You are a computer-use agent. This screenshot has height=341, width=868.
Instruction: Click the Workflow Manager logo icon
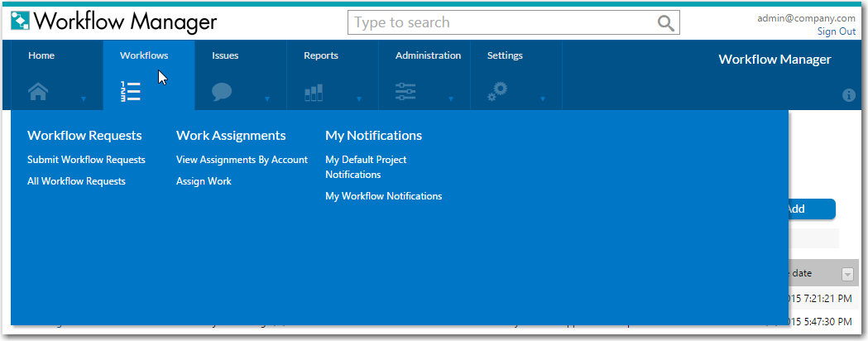pos(21,22)
